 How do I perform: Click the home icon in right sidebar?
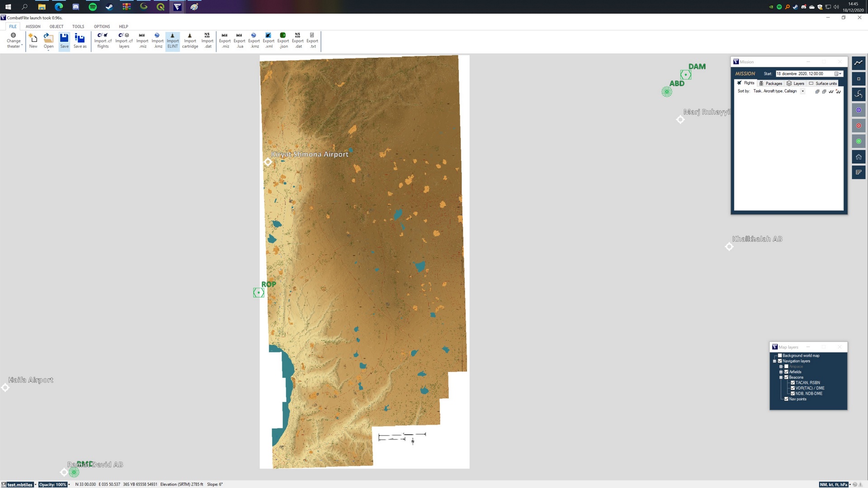(x=859, y=157)
